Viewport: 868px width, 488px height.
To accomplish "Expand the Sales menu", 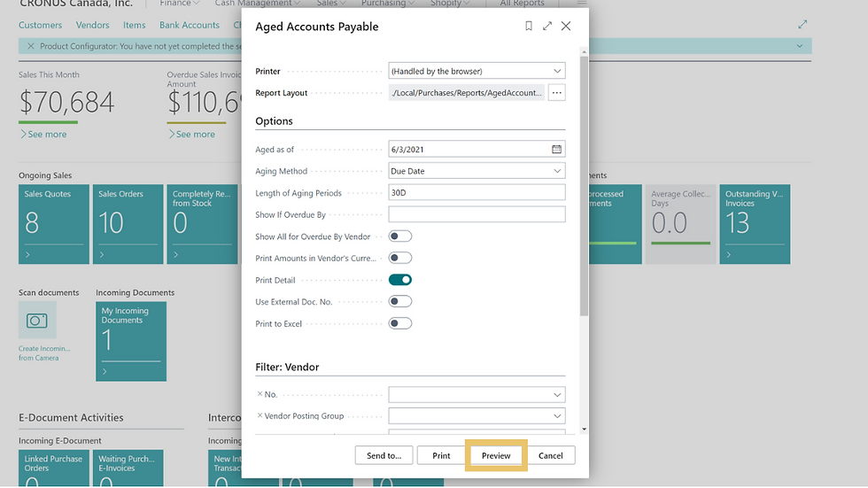I will click(331, 4).
